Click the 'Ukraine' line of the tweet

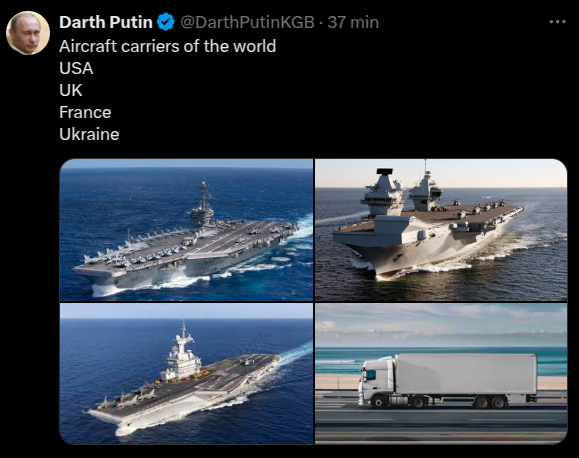89,134
